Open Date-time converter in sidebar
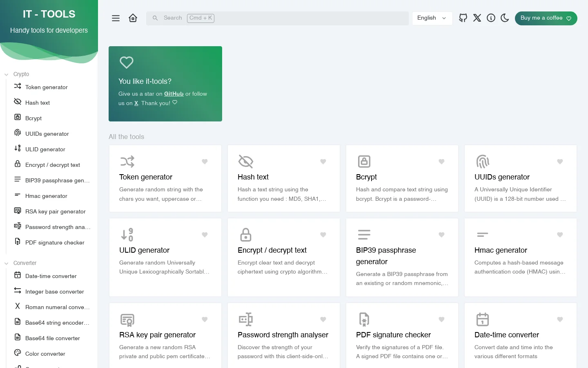 [x=52, y=276]
